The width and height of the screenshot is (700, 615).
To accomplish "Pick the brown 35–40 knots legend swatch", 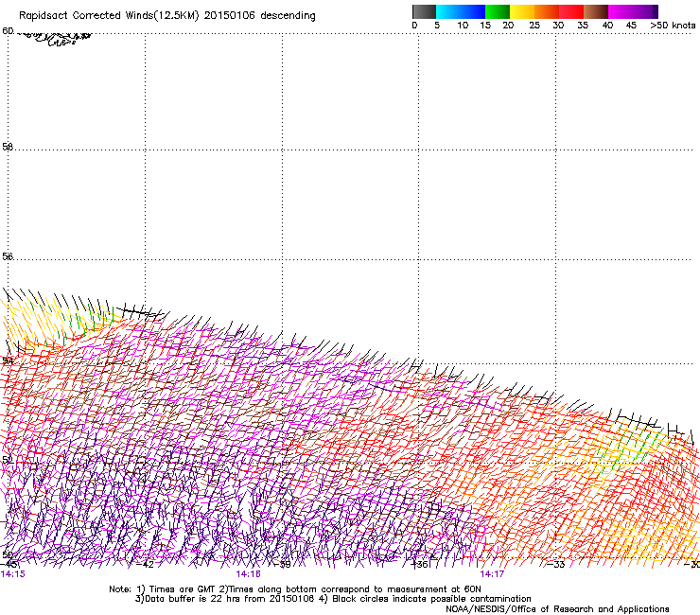I will point(596,11).
